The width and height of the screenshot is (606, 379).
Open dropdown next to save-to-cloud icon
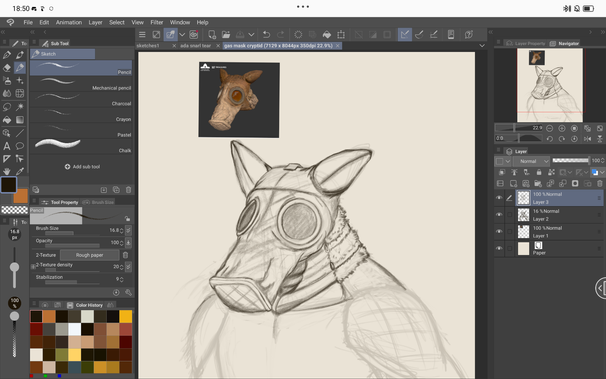coord(251,35)
